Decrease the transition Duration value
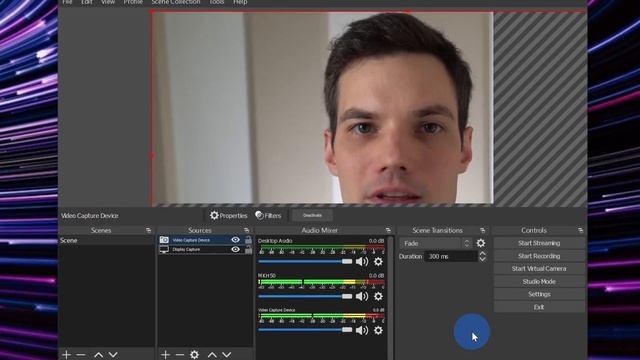The width and height of the screenshot is (640, 360). coord(482,259)
